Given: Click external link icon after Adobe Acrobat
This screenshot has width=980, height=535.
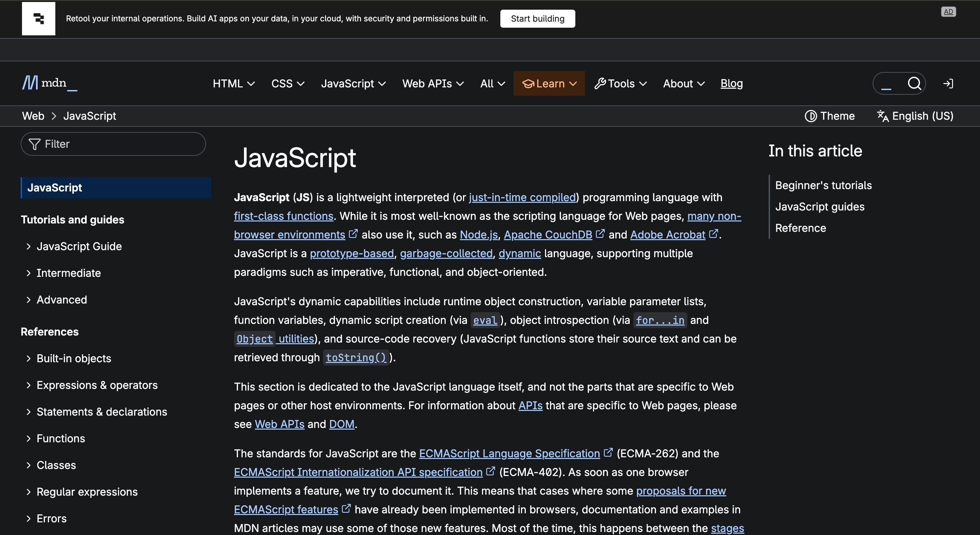Looking at the screenshot, I should (713, 233).
